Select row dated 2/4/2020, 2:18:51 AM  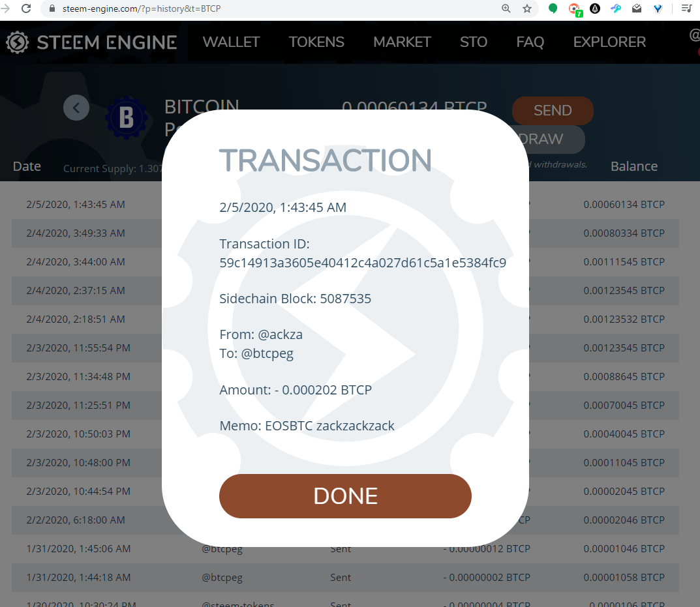(345, 319)
